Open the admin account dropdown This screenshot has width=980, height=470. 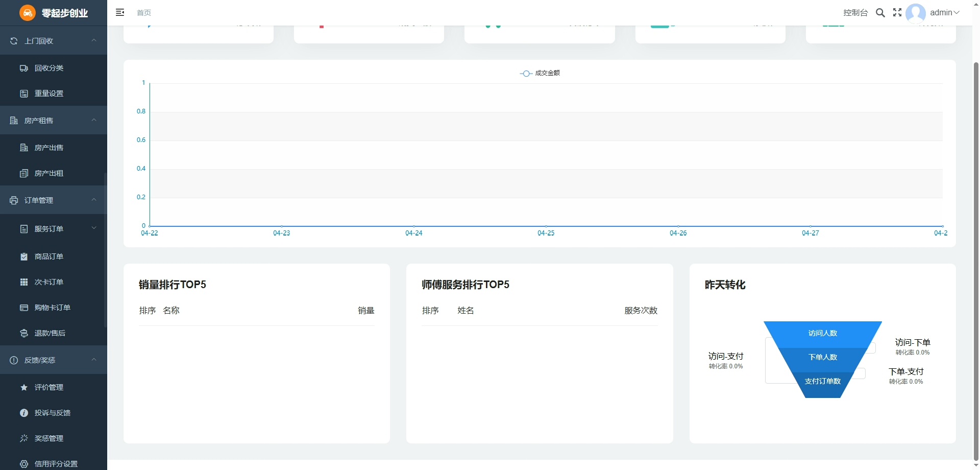pos(944,13)
